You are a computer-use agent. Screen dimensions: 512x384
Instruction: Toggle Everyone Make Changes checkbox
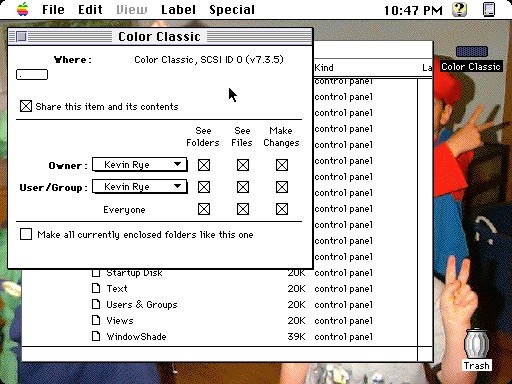282,209
